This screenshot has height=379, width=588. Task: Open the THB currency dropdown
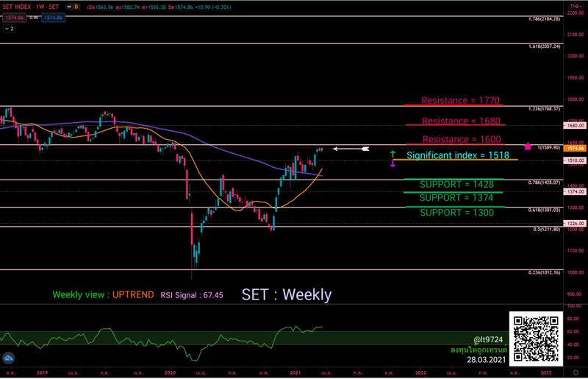(576, 7)
